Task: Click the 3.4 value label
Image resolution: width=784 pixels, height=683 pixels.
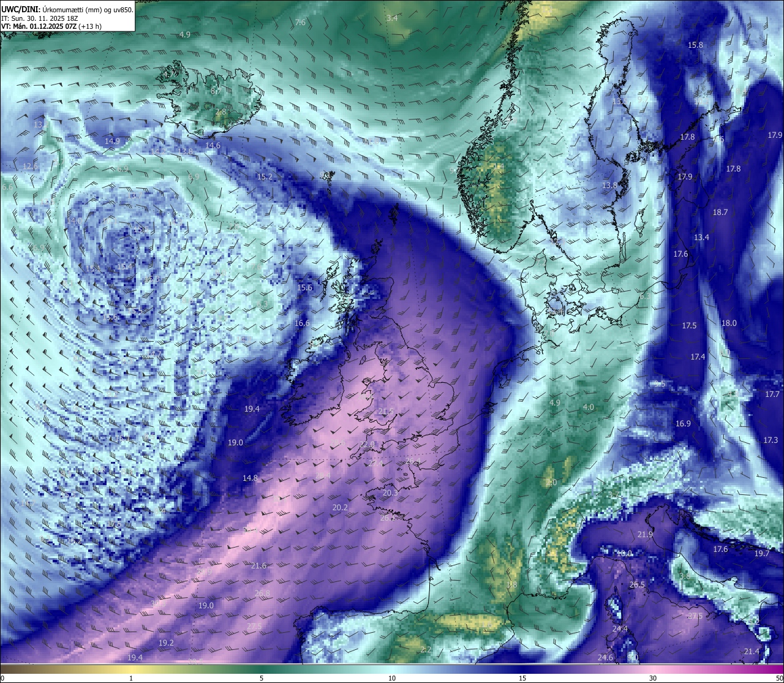Action: (392, 18)
